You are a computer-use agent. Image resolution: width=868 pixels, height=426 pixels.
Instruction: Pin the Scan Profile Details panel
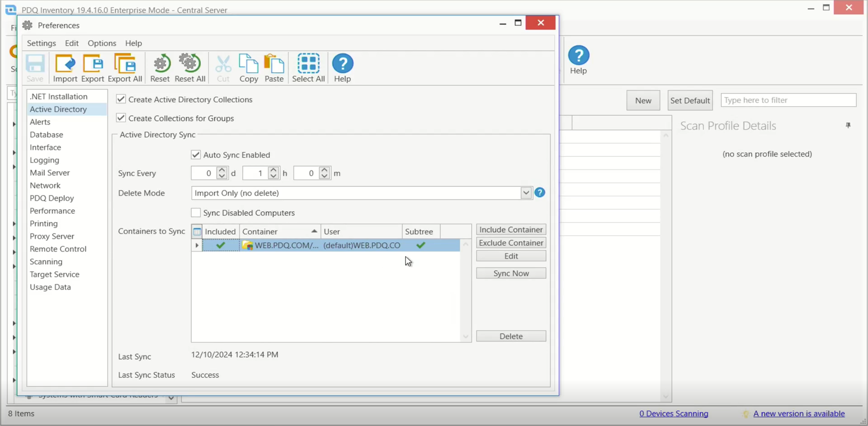coord(848,126)
